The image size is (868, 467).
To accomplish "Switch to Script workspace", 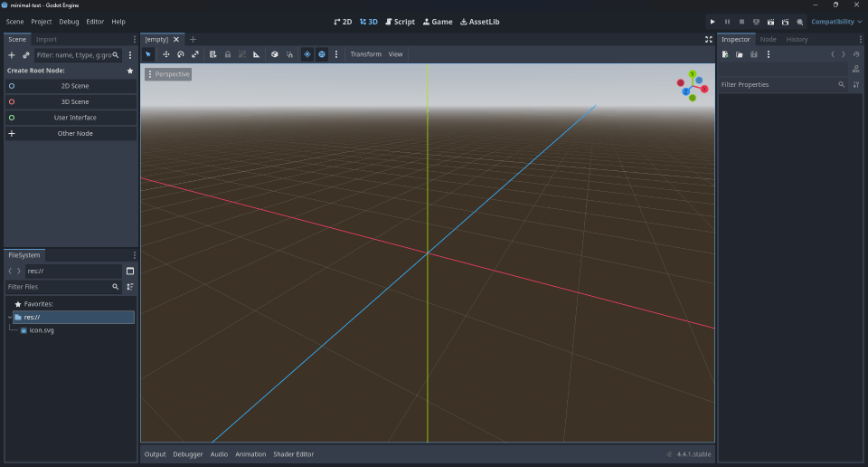I will coord(401,22).
